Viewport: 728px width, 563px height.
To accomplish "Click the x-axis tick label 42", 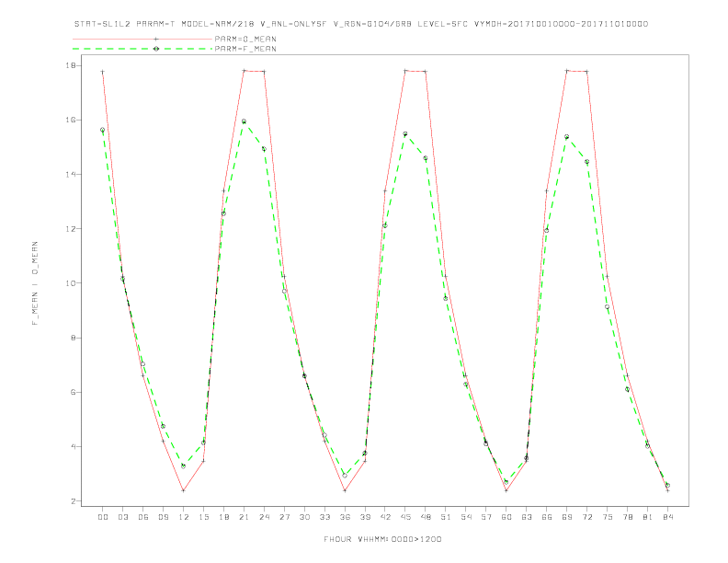I will (x=385, y=517).
